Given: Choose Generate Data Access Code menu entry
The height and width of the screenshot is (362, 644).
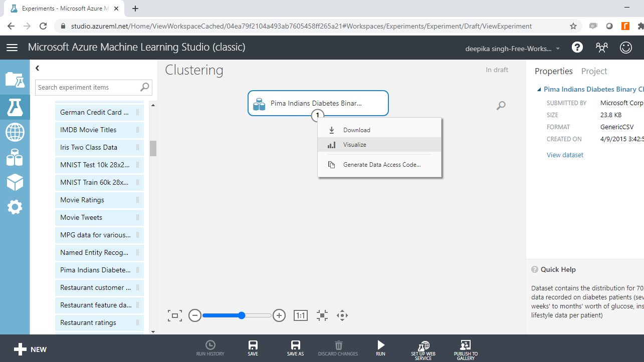Looking at the screenshot, I should point(379,165).
